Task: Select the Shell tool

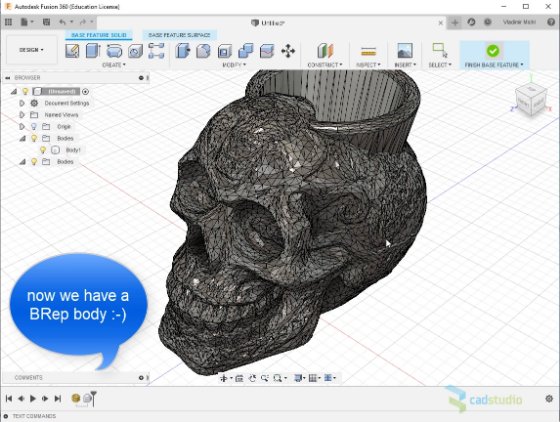Action: tap(225, 51)
